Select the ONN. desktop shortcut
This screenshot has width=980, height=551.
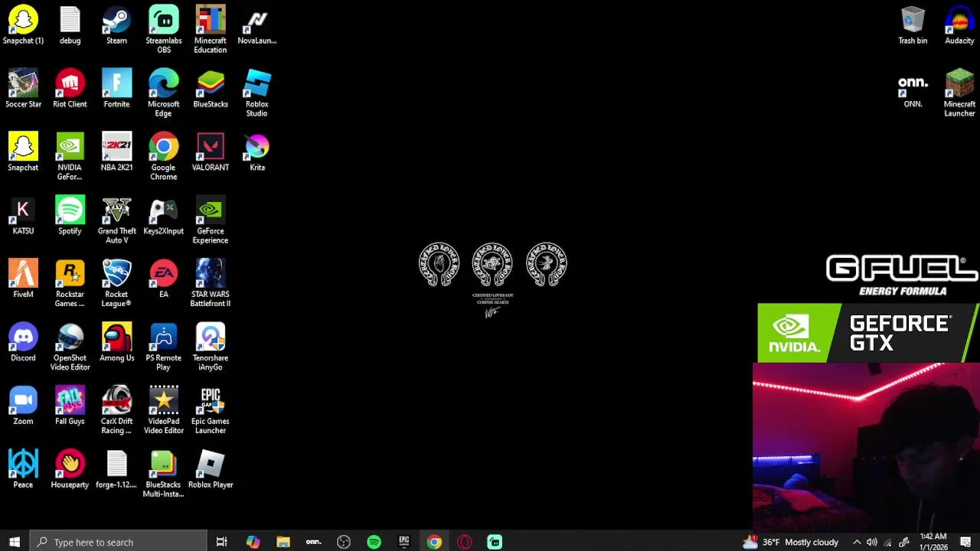pos(913,91)
